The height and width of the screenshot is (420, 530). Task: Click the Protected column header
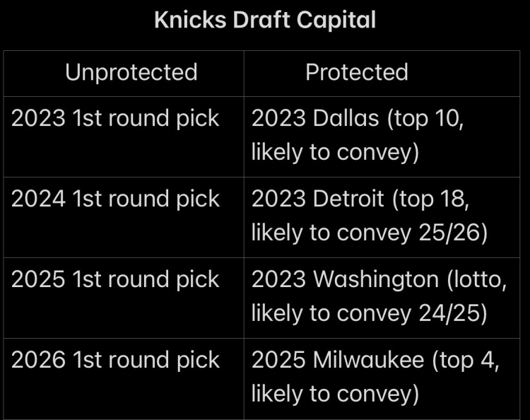[357, 72]
